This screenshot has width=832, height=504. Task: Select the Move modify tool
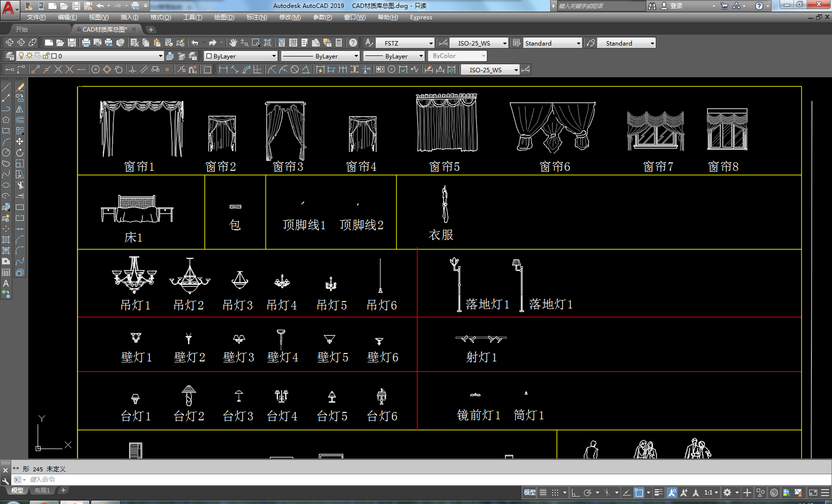point(20,142)
